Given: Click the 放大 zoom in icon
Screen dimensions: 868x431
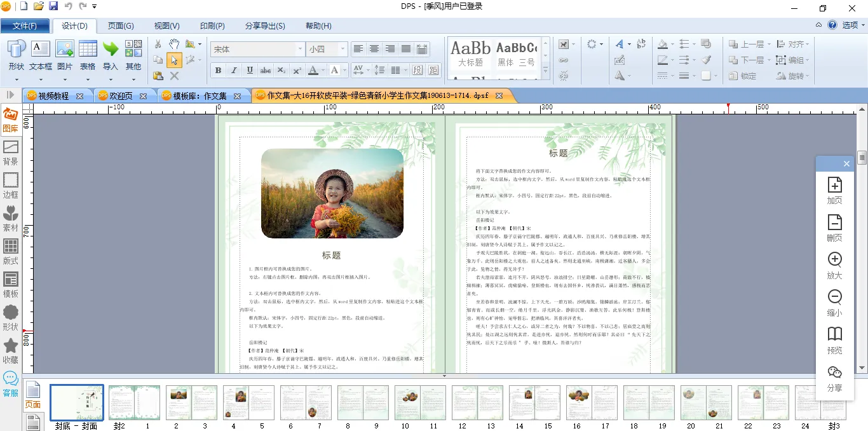Looking at the screenshot, I should coord(834,266).
